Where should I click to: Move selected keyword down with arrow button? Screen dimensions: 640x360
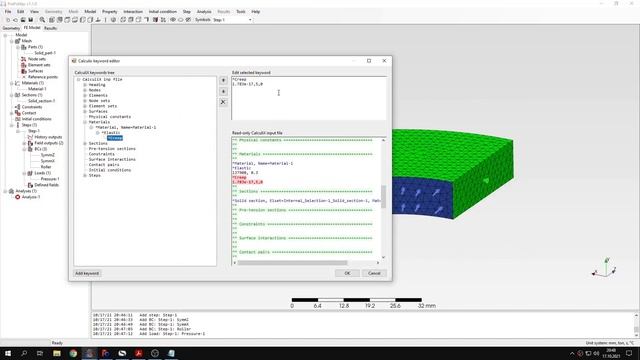click(223, 91)
